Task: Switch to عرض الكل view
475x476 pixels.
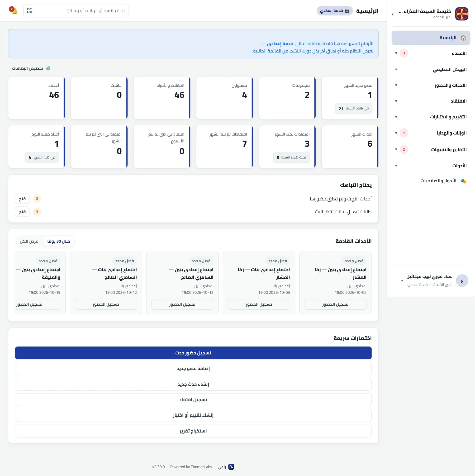Action: (29, 241)
